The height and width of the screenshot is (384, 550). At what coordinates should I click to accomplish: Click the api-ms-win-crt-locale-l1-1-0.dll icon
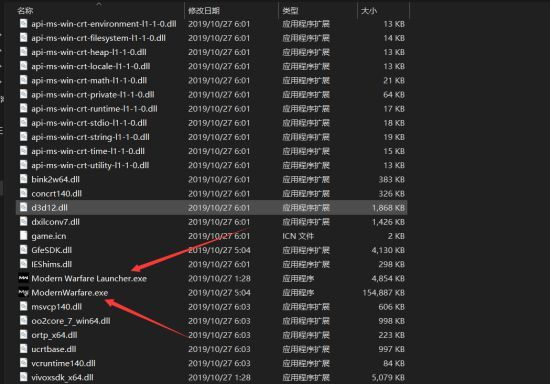24,66
